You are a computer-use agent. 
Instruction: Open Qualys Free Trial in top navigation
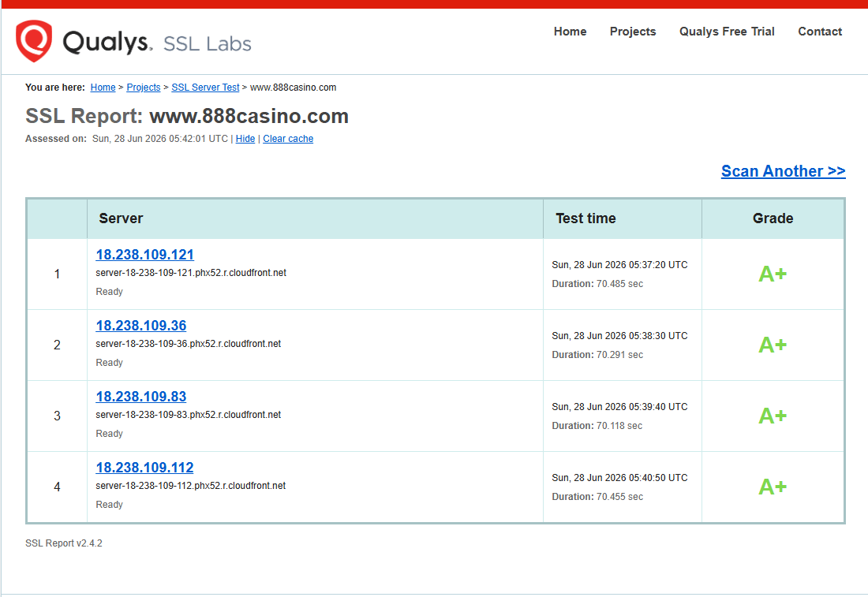(726, 32)
